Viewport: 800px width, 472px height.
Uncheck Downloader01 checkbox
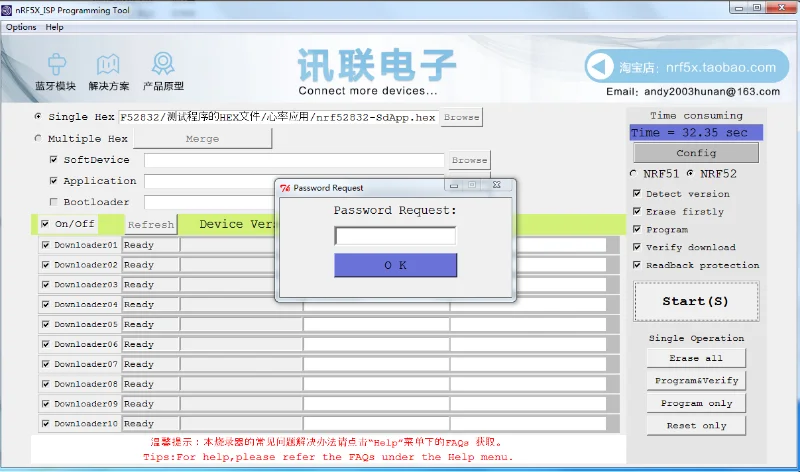coord(46,245)
